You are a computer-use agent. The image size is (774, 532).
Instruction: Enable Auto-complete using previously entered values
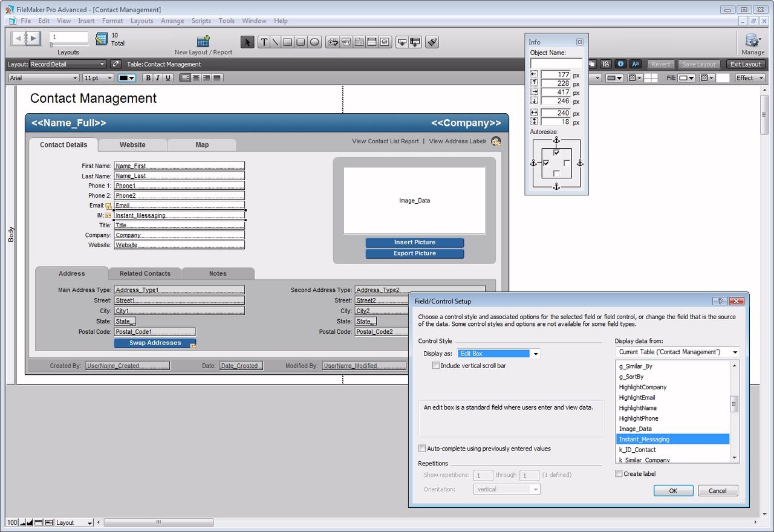click(422, 449)
